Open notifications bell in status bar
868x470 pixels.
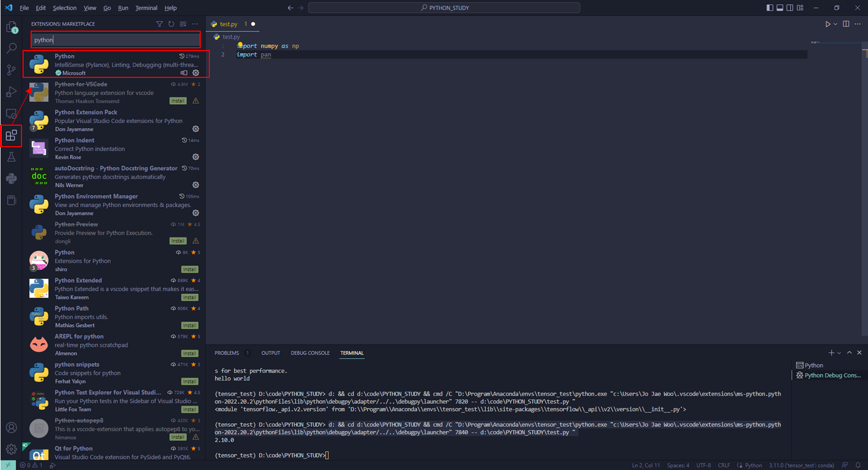coord(858,465)
